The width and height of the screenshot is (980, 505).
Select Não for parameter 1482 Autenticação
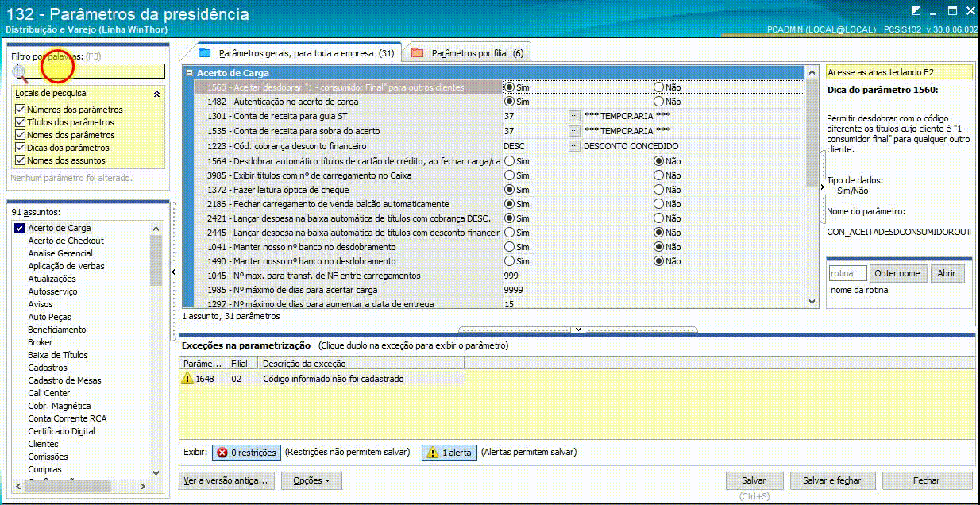pos(658,102)
